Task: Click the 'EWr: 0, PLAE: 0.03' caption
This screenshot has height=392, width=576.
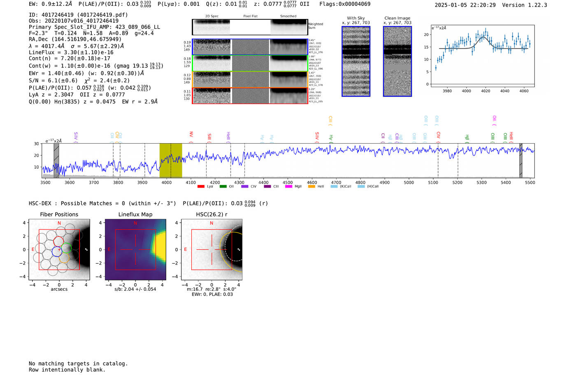Action: (212, 294)
